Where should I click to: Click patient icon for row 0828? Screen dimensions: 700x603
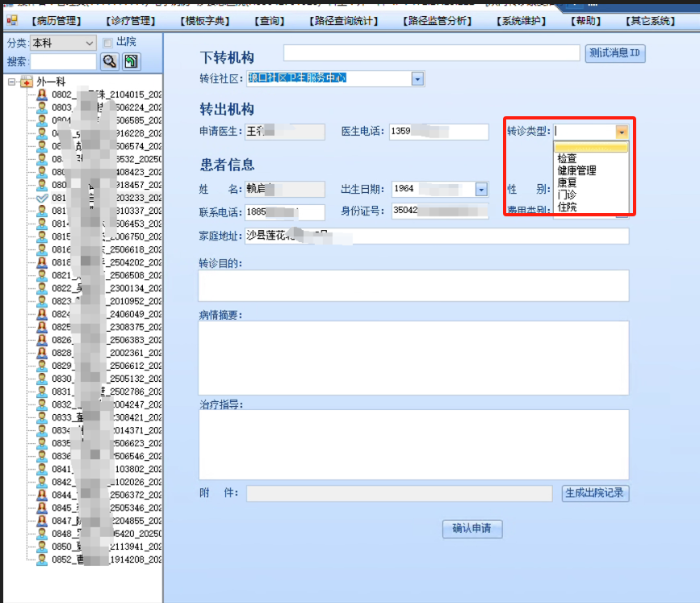(42, 353)
